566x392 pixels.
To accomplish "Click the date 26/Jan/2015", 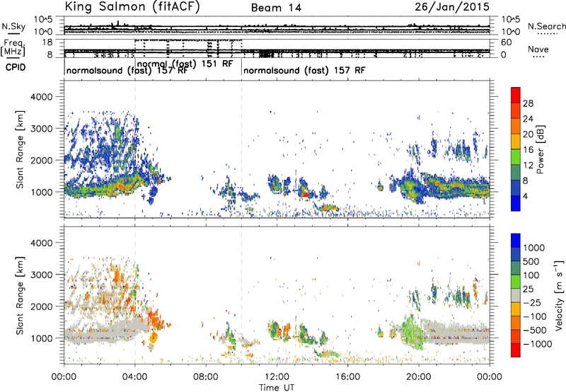I will 452,7.
